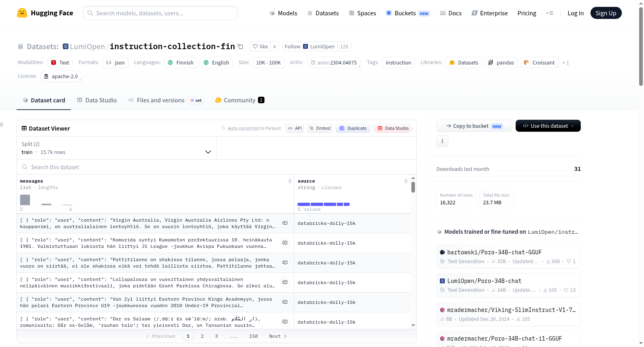
Task: Show the +1 additional libraries
Action: (x=566, y=62)
